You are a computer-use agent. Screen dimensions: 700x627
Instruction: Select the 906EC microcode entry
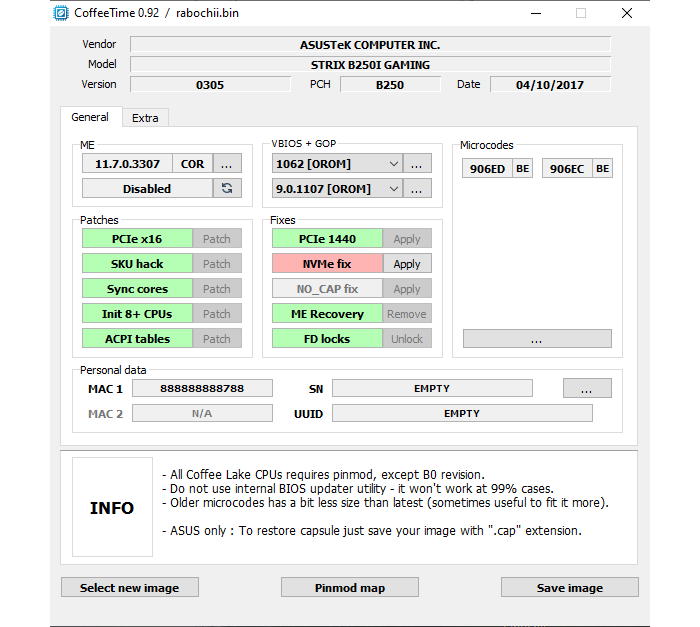tap(567, 168)
